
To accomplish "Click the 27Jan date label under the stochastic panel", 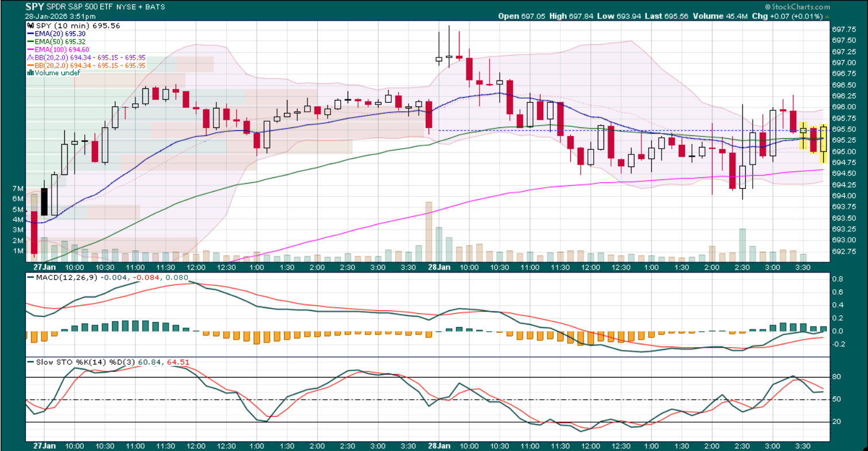I will click(44, 446).
